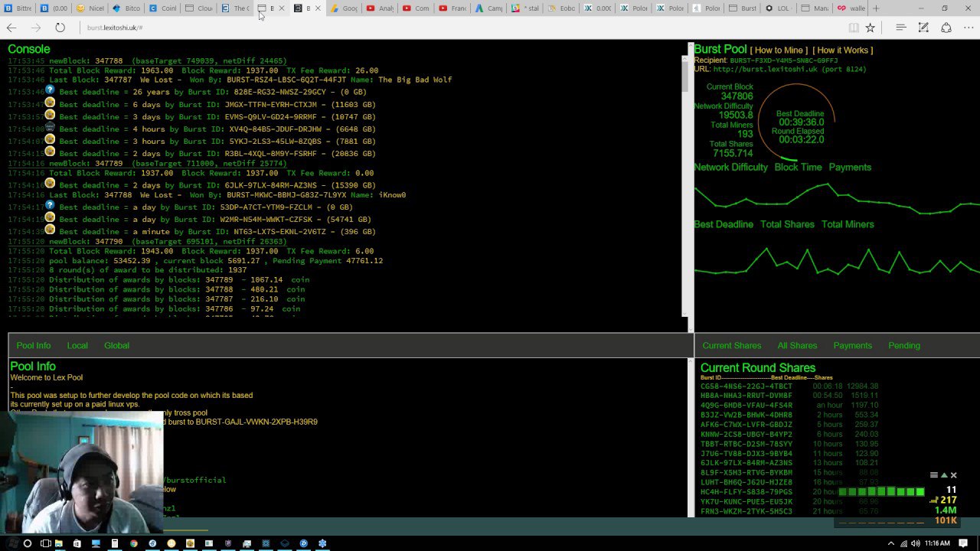Switch to the LOL browser tab
The width and height of the screenshot is (980, 551).
pos(779,8)
